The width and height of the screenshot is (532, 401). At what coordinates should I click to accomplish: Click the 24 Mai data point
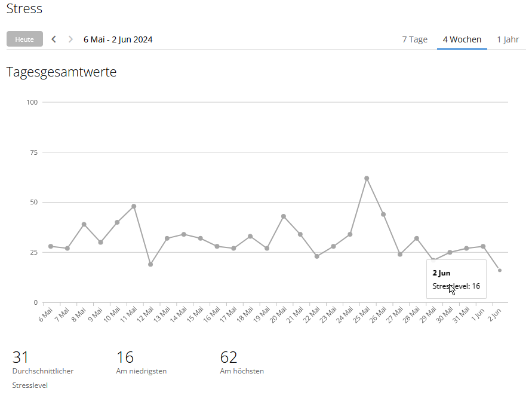(350, 234)
